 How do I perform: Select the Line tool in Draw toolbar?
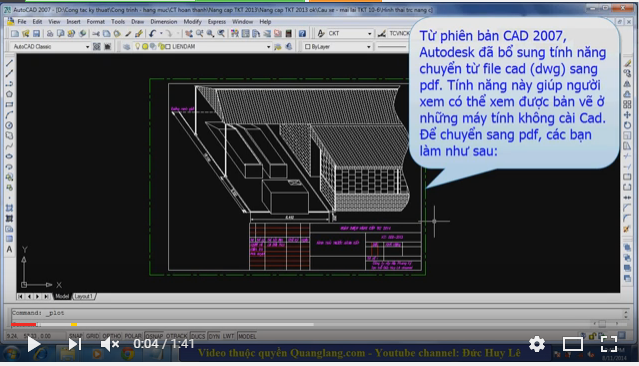(x=9, y=63)
